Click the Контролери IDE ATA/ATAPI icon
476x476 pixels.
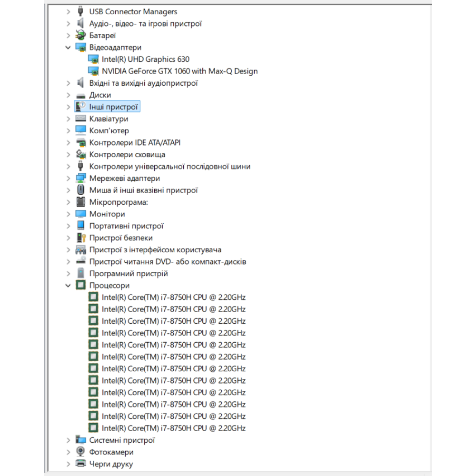(81, 142)
